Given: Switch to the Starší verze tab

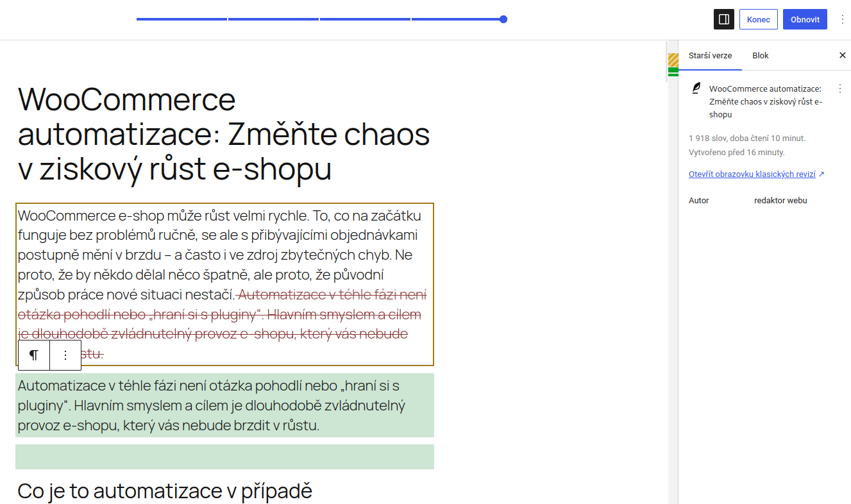Looking at the screenshot, I should (710, 56).
